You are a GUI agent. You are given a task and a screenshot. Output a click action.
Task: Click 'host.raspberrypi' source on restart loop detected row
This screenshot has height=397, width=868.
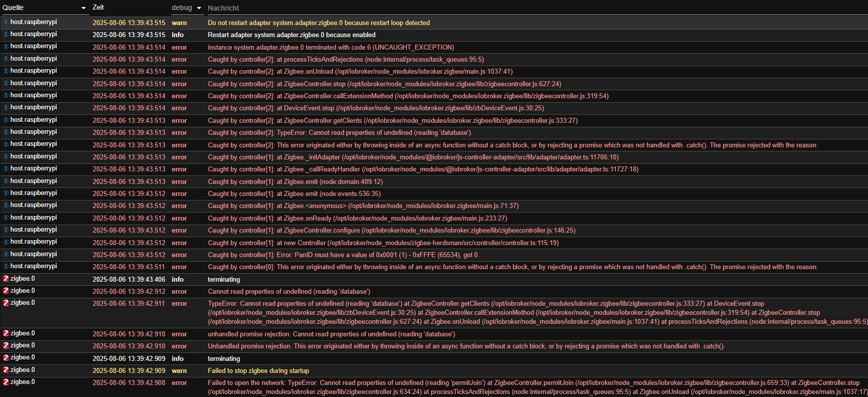pyautogui.click(x=34, y=22)
